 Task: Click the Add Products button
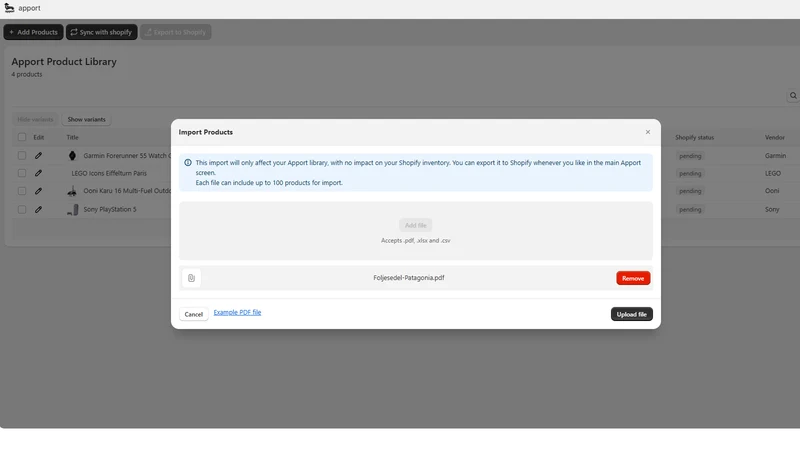point(34,32)
